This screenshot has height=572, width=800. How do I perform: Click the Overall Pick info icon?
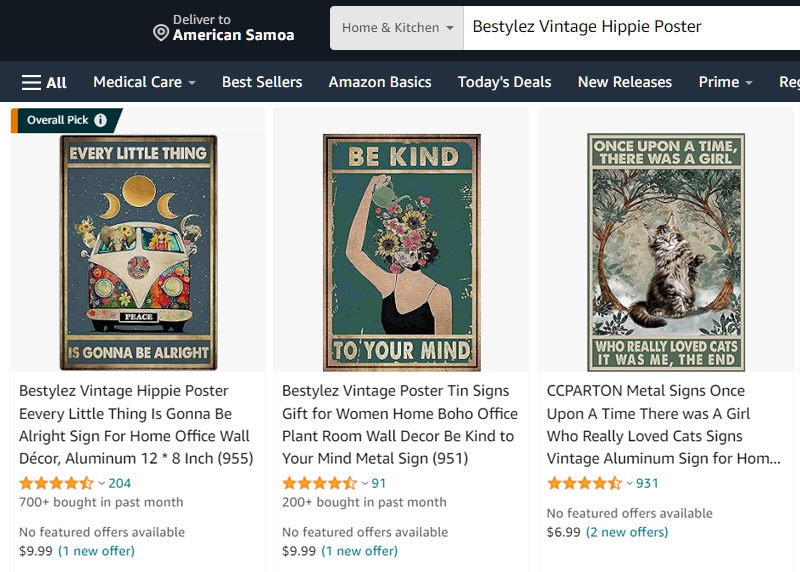[x=100, y=120]
